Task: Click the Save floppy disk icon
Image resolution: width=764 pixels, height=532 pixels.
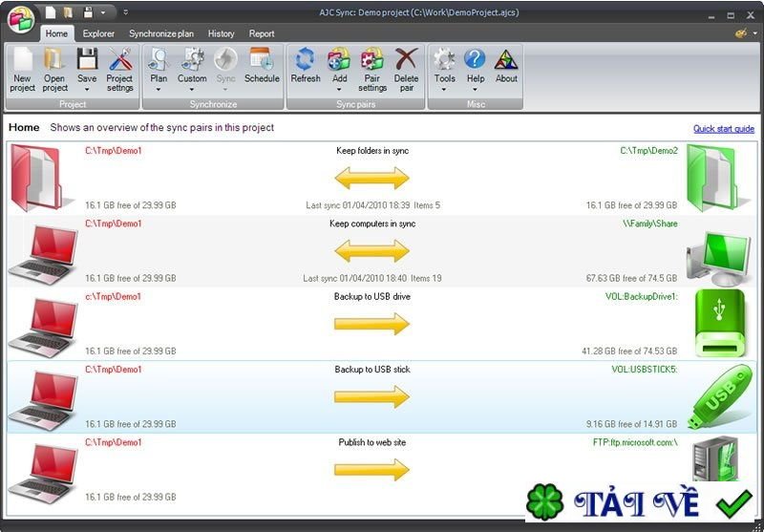Action: [x=87, y=59]
